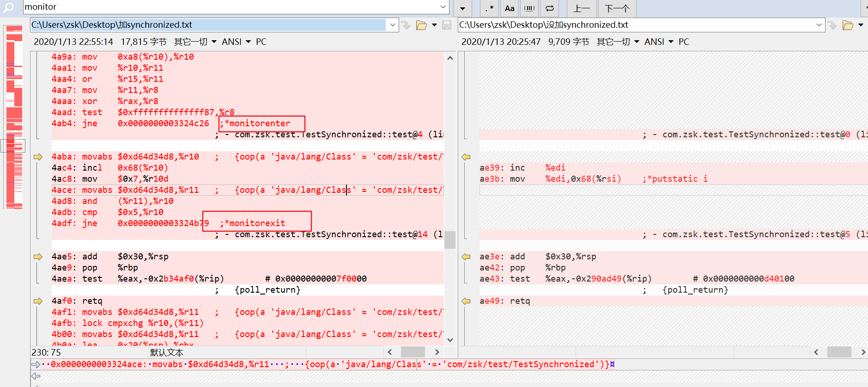Viewport: 868px width, 387px height.
Task: Open the dropdown button beside search field
Action: pos(462,8)
